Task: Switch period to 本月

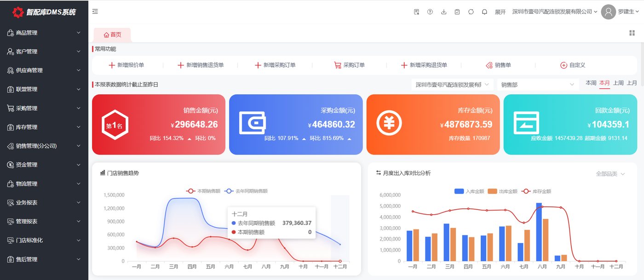Action: pyautogui.click(x=604, y=83)
